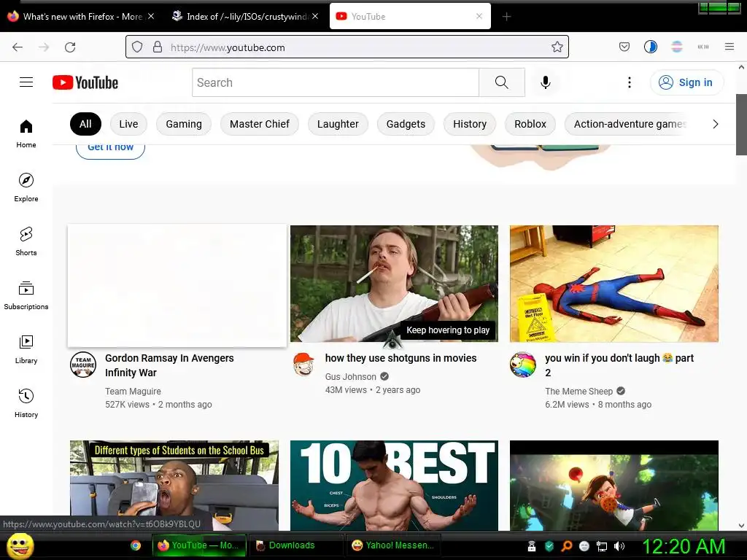
Task: Open animated kid with cookie thumbnail
Action: click(x=614, y=486)
